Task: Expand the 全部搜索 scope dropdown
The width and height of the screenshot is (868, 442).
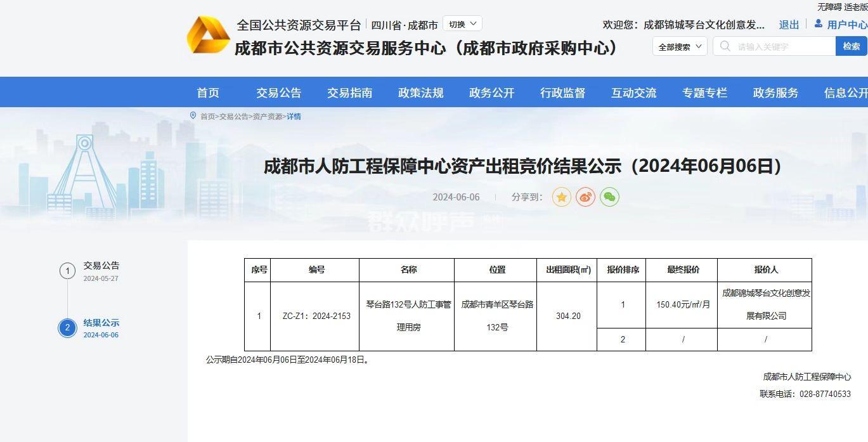Action: pyautogui.click(x=680, y=46)
